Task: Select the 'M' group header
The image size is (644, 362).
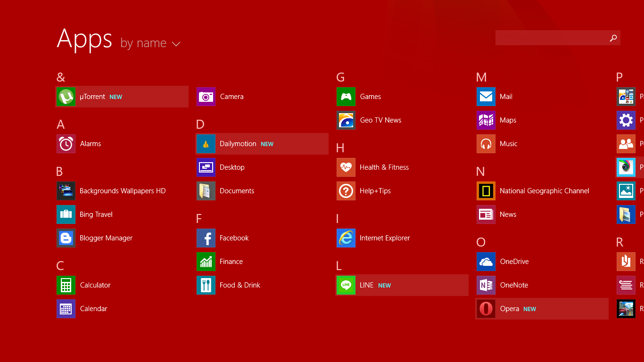Action: (x=481, y=77)
